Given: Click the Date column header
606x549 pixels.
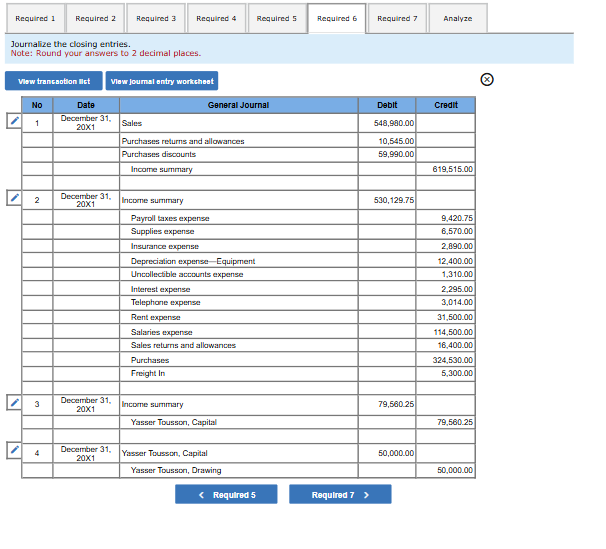Looking at the screenshot, I should [86, 105].
